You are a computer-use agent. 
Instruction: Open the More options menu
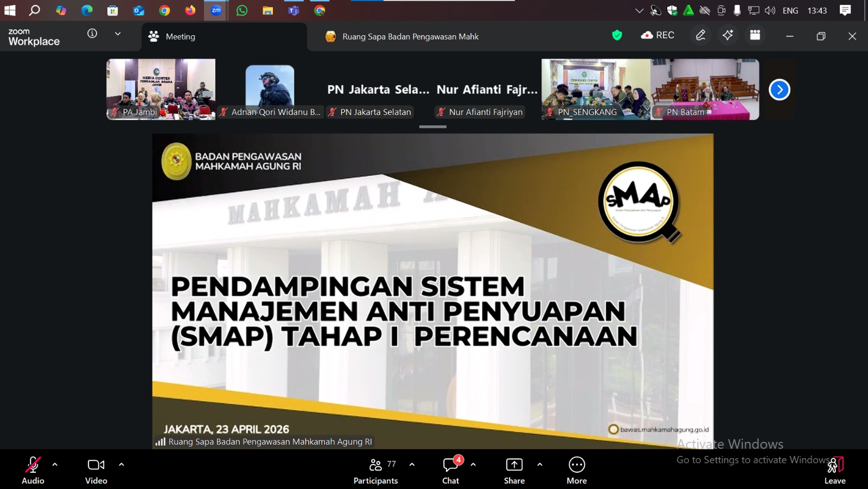click(x=577, y=470)
